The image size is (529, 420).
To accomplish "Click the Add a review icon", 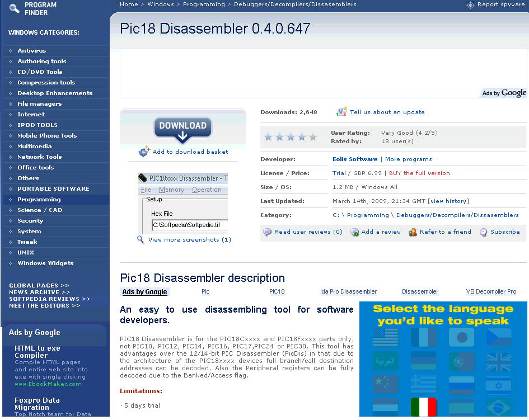I will (x=354, y=232).
